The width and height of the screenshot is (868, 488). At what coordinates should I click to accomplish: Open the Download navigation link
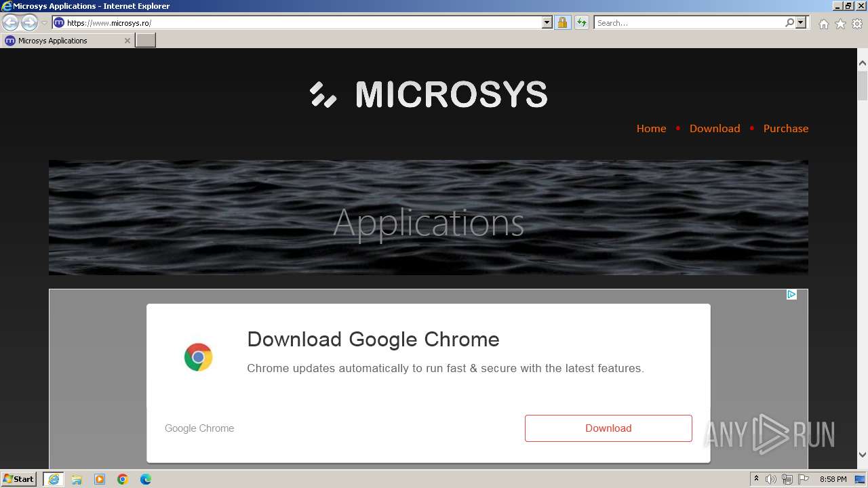[715, 128]
